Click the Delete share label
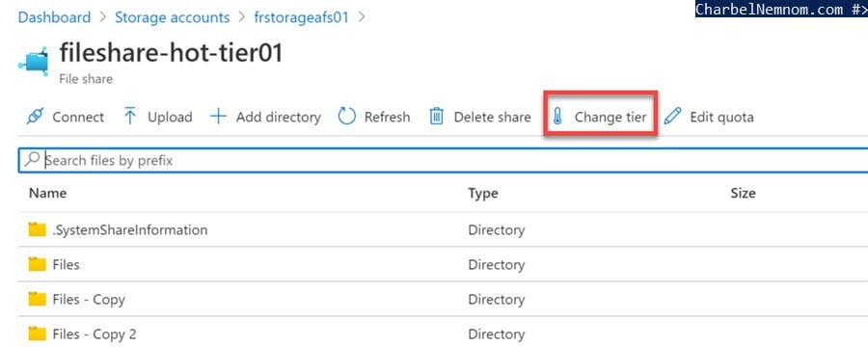This screenshot has height=347, width=868. click(x=492, y=118)
